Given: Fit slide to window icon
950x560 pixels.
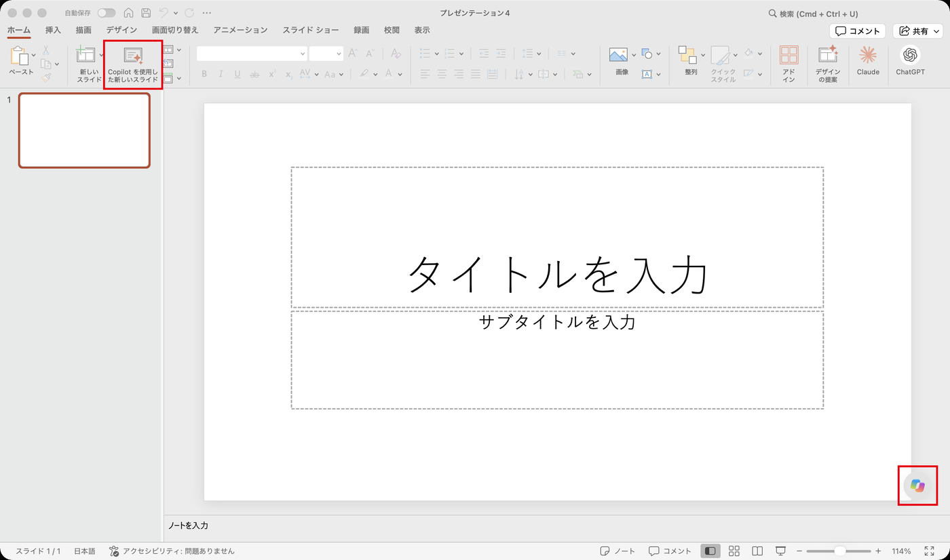Looking at the screenshot, I should coord(930,551).
